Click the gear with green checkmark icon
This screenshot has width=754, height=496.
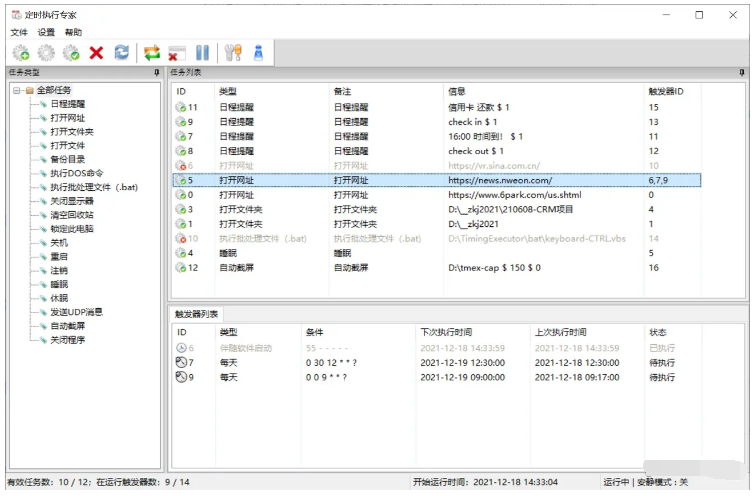click(71, 53)
